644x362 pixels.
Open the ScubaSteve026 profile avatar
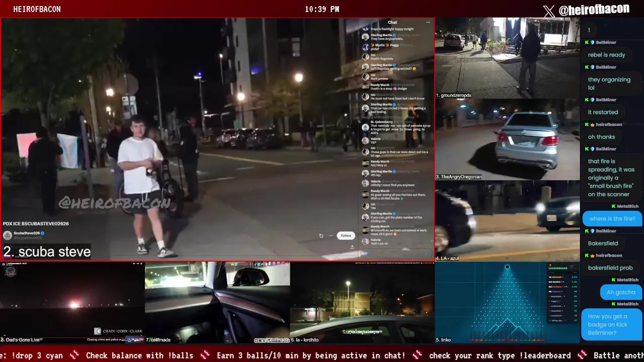(x=8, y=235)
